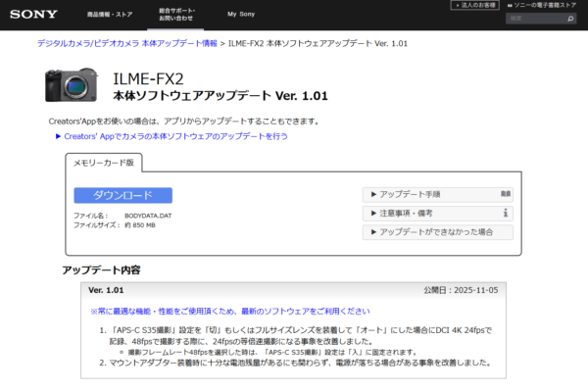The width and height of the screenshot is (588, 390).
Task: Click the Creators'Appをお使いの場合は sentence
Action: [184, 122]
